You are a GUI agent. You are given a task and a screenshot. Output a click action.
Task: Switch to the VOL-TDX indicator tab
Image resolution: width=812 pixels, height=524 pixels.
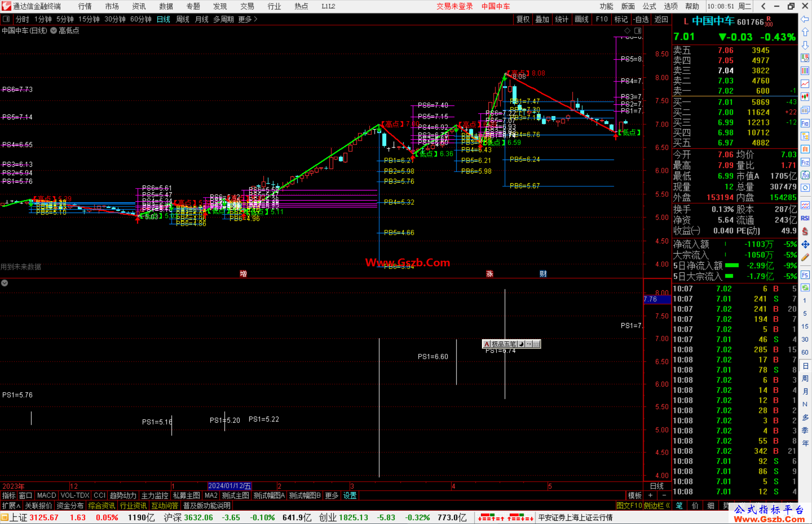[75, 495]
